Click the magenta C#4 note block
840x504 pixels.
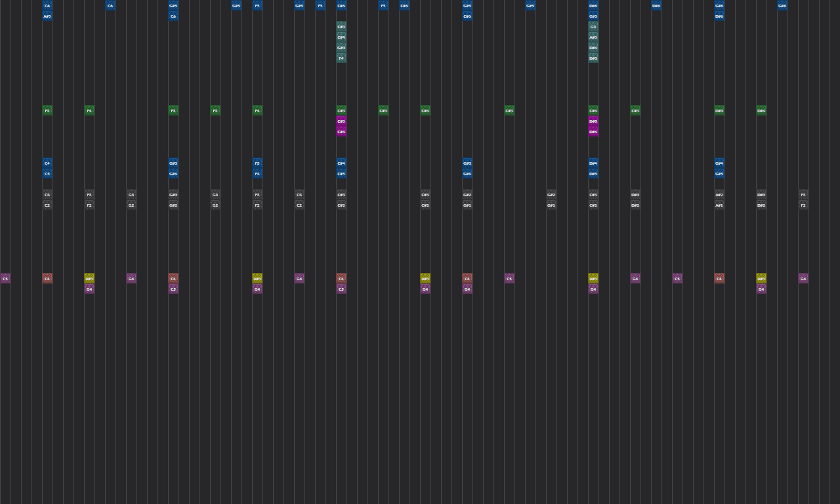click(341, 132)
